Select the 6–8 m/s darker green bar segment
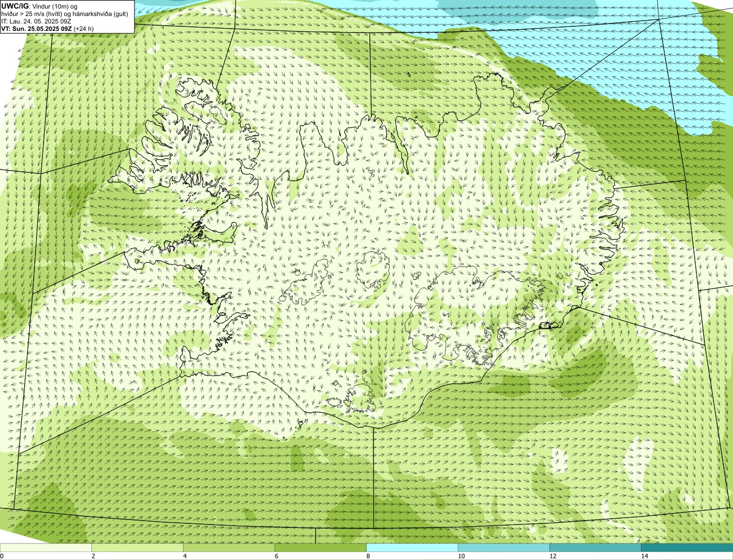Image resolution: width=733 pixels, height=560 pixels. tap(321, 547)
